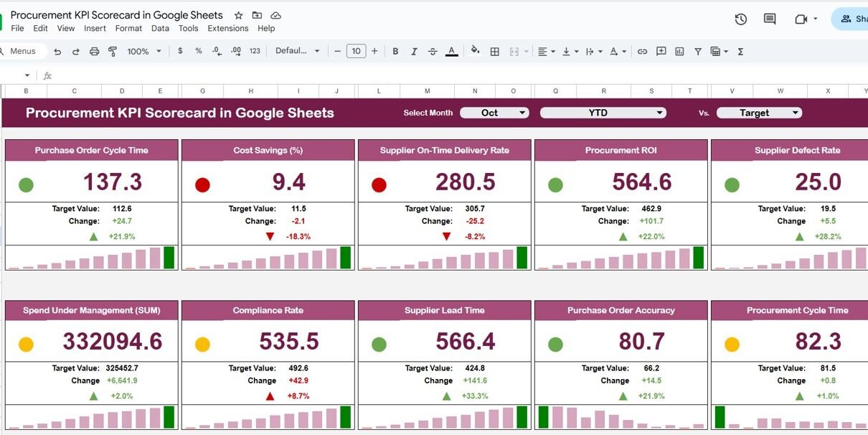Open the Extensions menu
This screenshot has width=868, height=435.
(227, 29)
